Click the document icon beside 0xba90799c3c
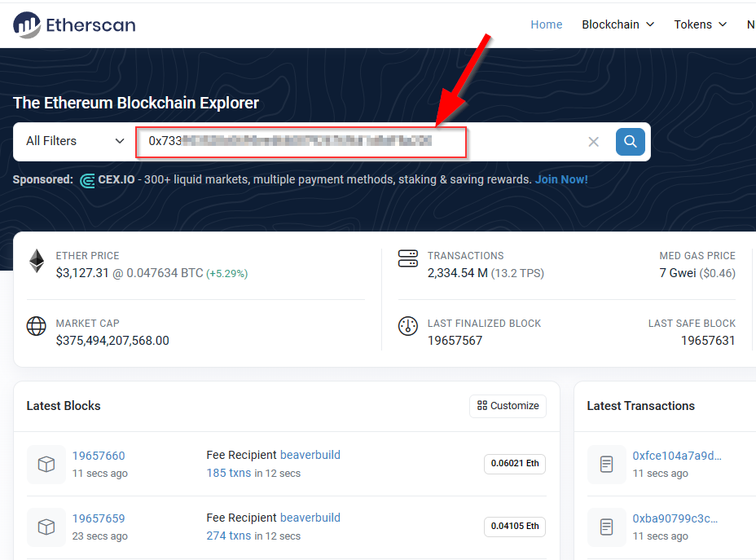 [607, 527]
